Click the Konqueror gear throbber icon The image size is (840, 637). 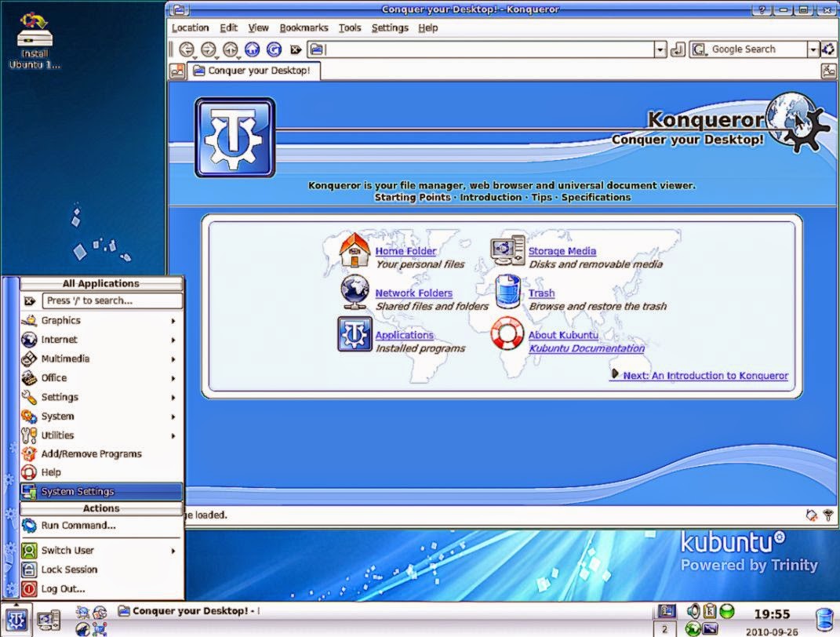tap(828, 49)
